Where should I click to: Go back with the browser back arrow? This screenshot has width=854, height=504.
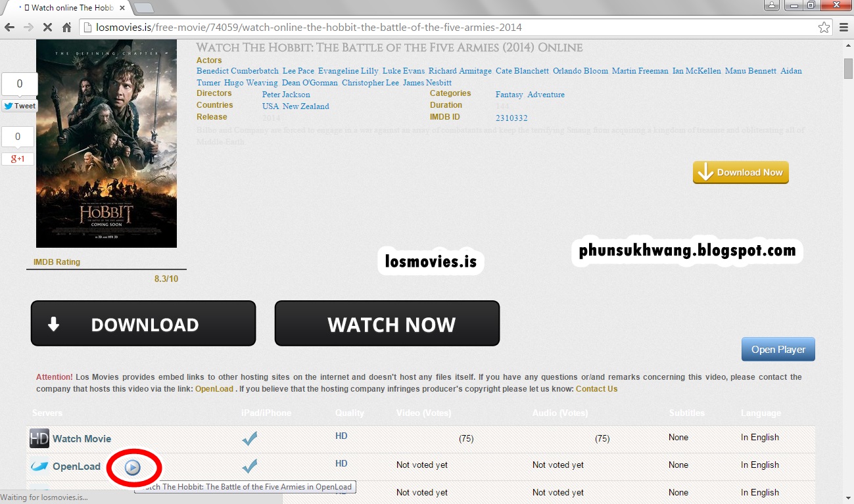point(9,28)
